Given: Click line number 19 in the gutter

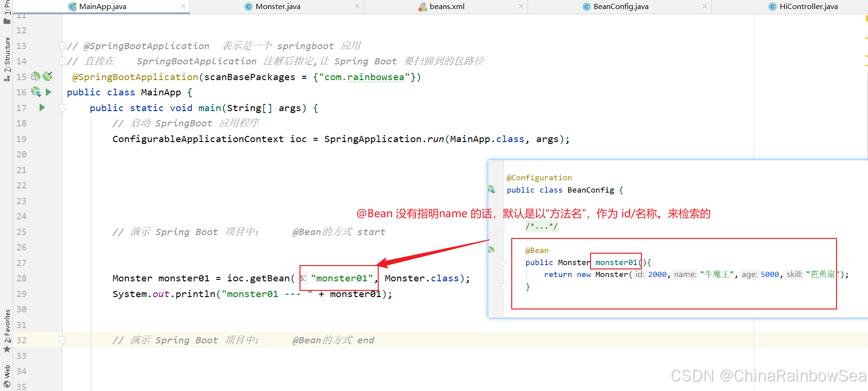Looking at the screenshot, I should coord(21,139).
